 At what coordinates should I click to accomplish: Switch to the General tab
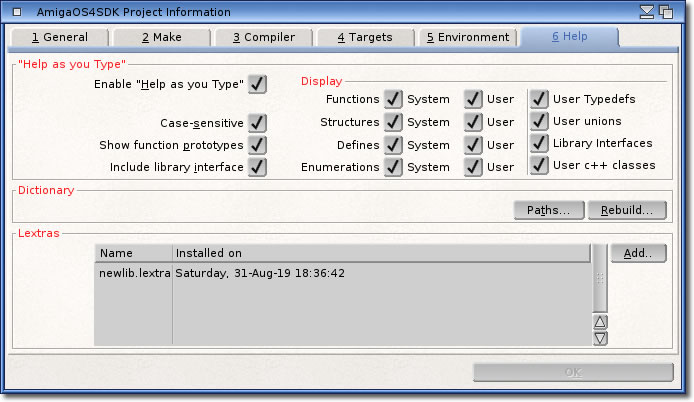[x=59, y=37]
